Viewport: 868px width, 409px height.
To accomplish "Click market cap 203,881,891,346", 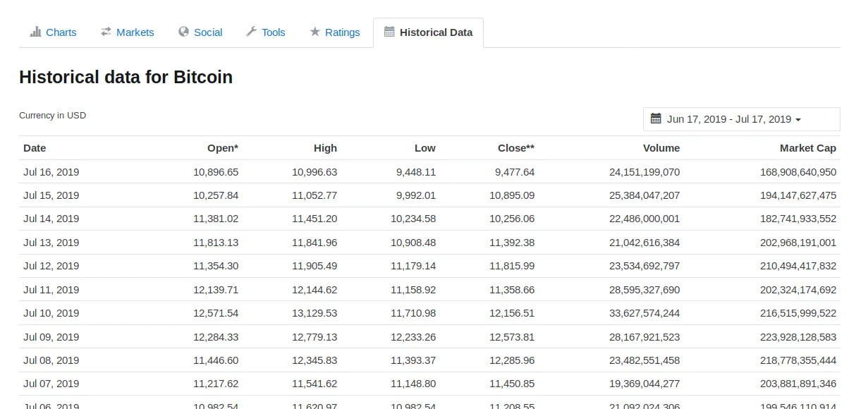I will (798, 384).
